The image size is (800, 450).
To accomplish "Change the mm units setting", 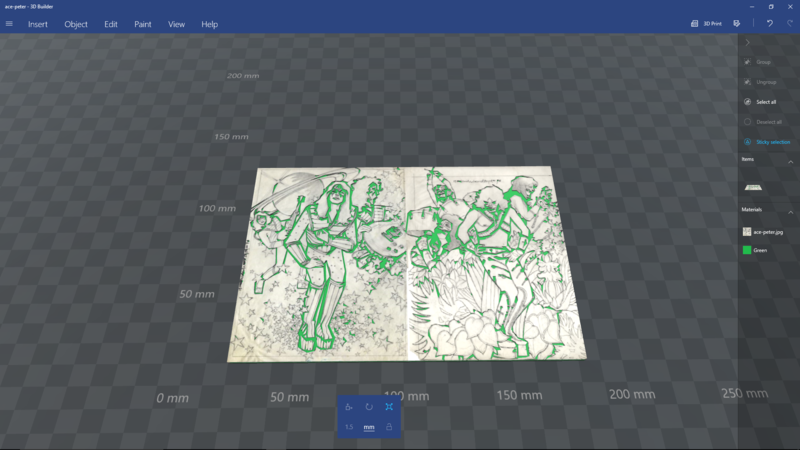I will (369, 428).
